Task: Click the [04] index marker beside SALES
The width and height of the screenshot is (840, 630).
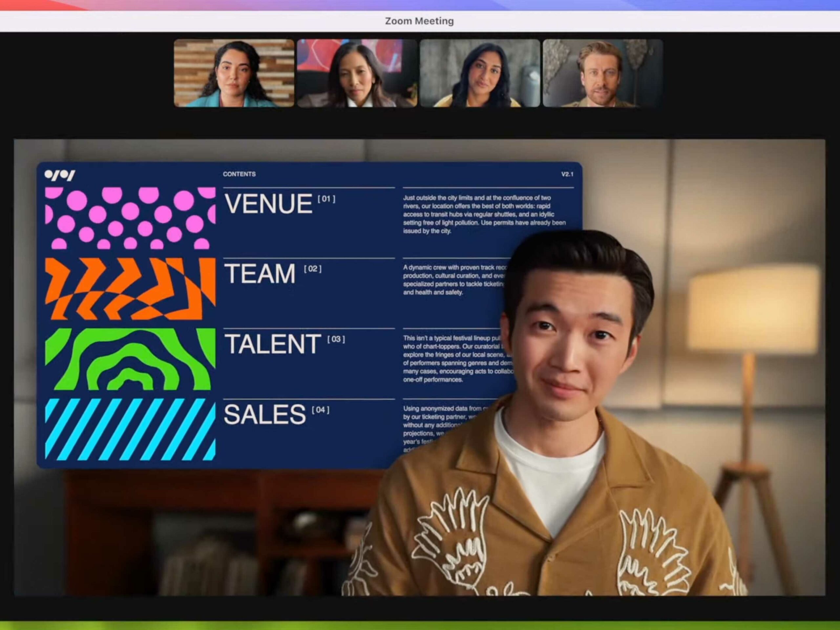Action: 320,410
